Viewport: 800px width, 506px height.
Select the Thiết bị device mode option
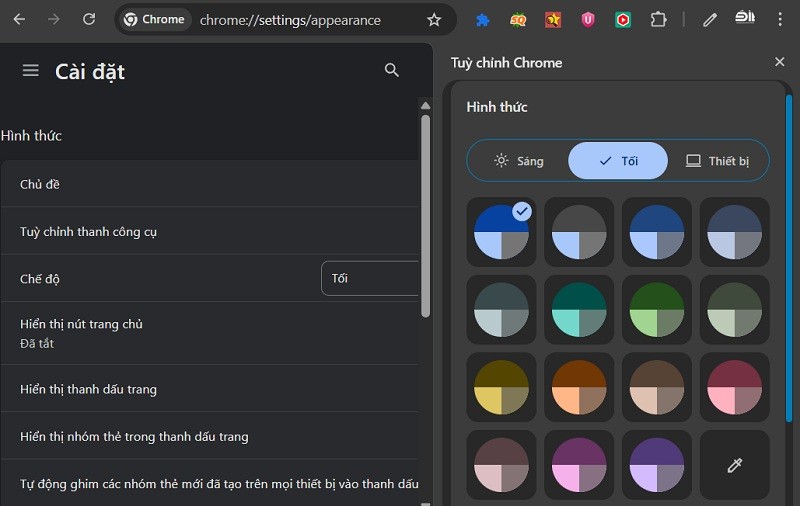click(717, 161)
